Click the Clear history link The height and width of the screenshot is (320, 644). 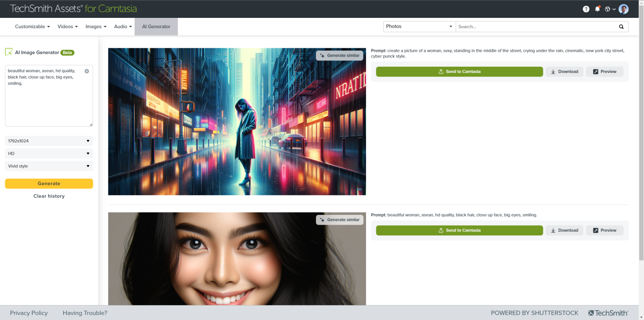coord(49,196)
